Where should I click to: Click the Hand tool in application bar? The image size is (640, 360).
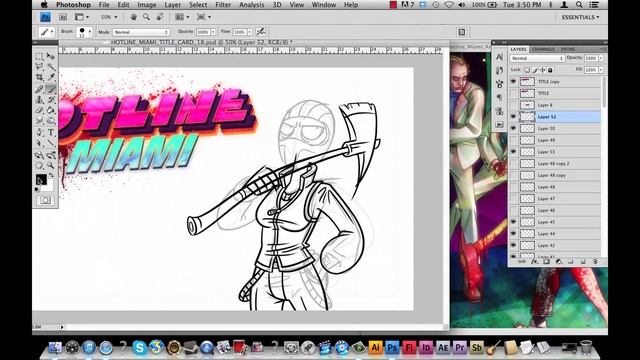[x=133, y=17]
